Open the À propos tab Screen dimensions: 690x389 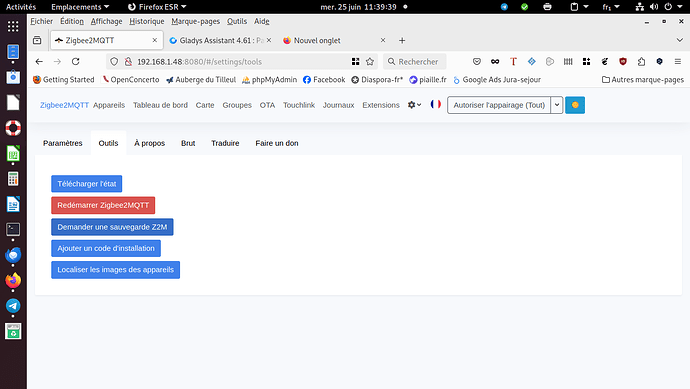tap(150, 143)
